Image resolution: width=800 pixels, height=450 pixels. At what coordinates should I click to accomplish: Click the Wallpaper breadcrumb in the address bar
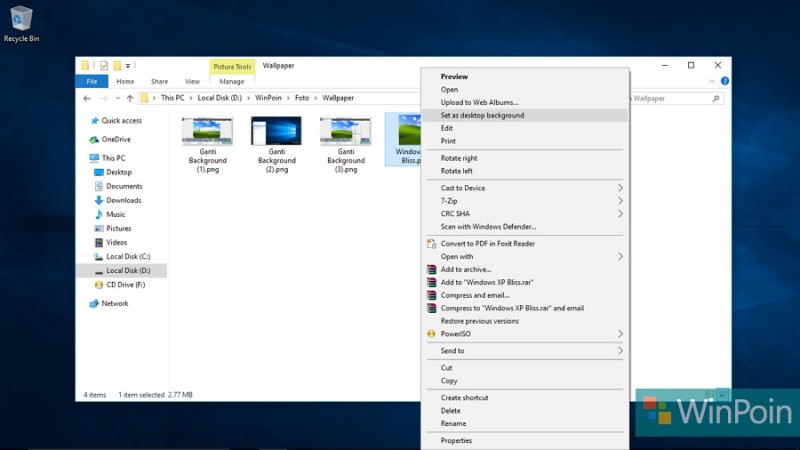click(338, 98)
